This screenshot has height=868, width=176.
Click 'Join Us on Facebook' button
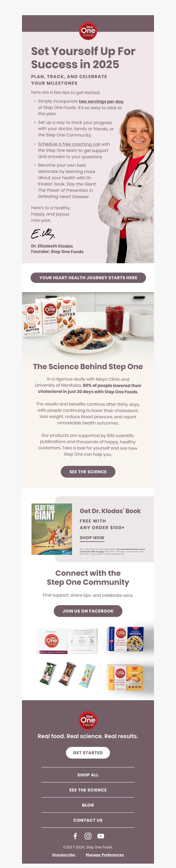point(88,611)
